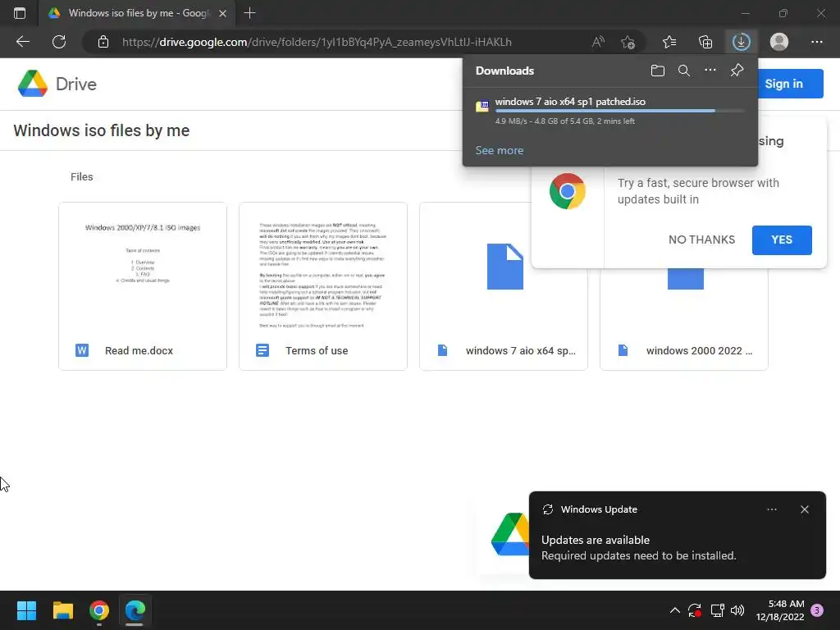Select the Windows iso files by me tab

click(x=137, y=13)
